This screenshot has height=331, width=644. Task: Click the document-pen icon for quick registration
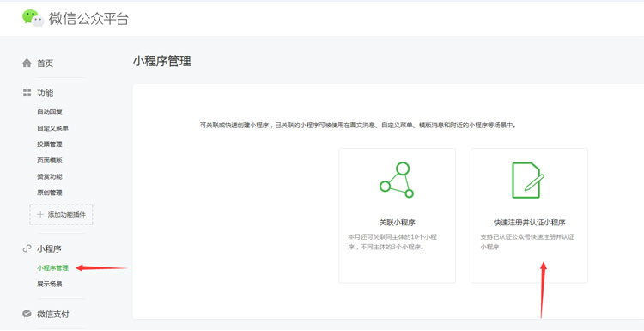click(x=528, y=180)
